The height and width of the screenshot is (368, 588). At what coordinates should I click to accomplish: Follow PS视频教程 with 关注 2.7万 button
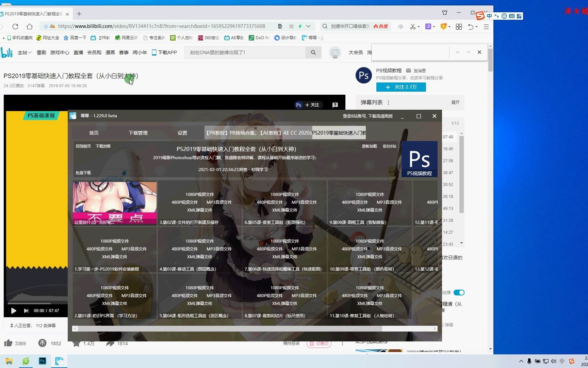pyautogui.click(x=401, y=87)
